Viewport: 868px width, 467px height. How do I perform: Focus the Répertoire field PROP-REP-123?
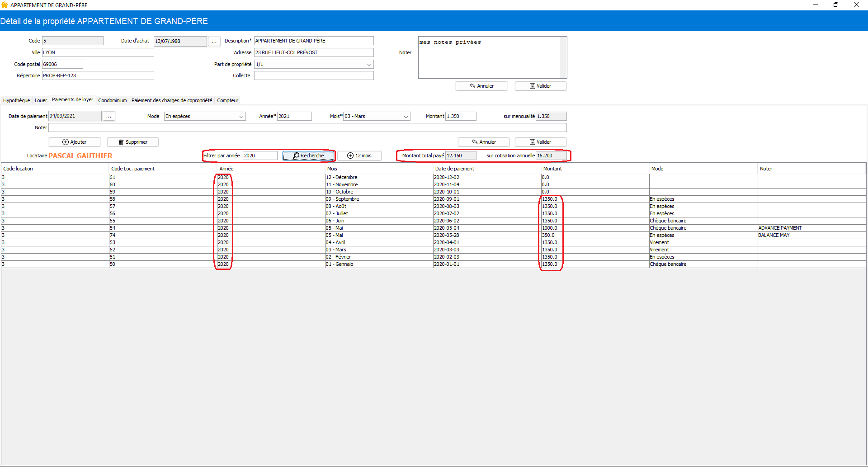pos(98,75)
